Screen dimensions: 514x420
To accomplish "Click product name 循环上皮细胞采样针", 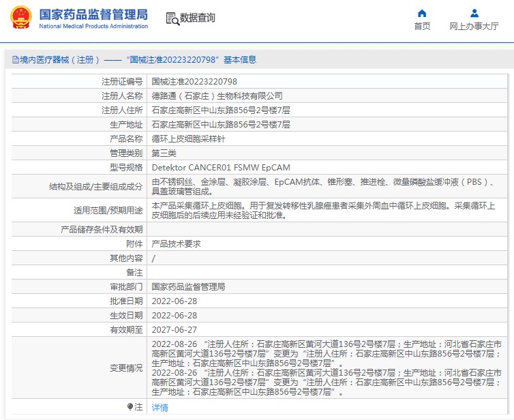I will [x=188, y=139].
